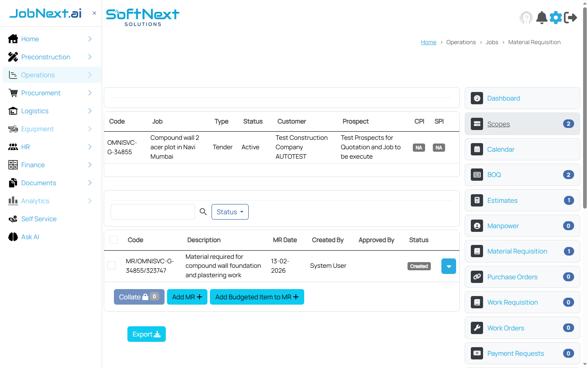Click the search magnifier icon
This screenshot has height=368, width=588.
click(x=203, y=211)
